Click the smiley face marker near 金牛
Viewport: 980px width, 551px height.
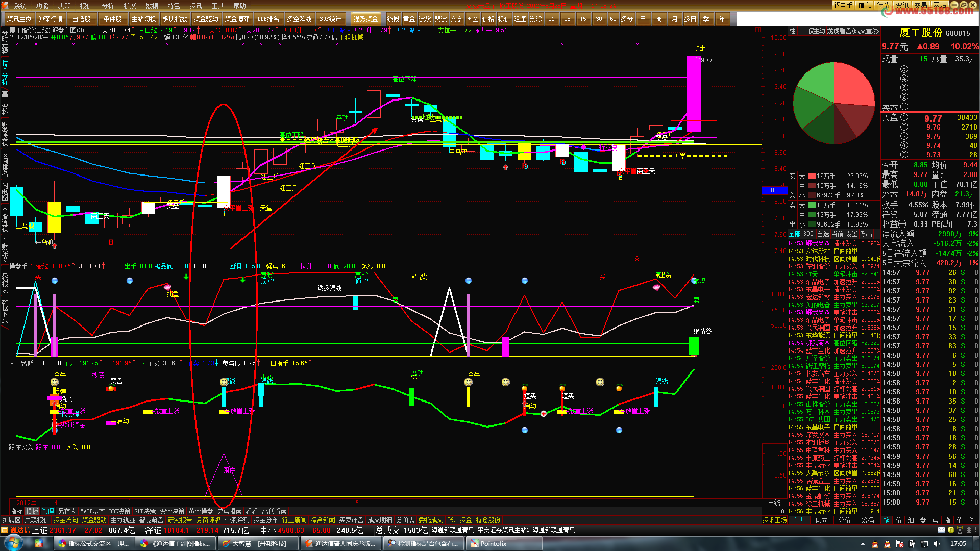pos(55,382)
